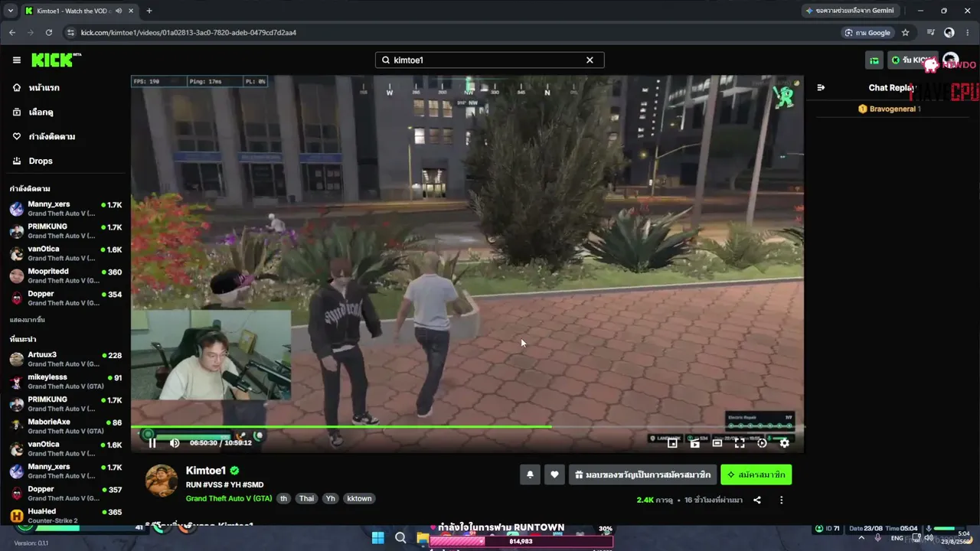Screen dimensions: 980x551
Task: Mute the video volume
Action: (175, 442)
